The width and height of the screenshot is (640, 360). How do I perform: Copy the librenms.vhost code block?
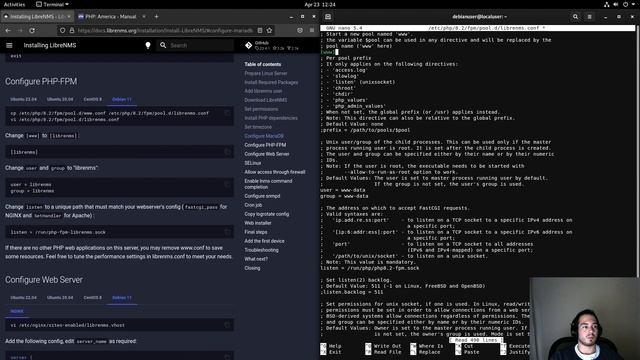click(227, 325)
